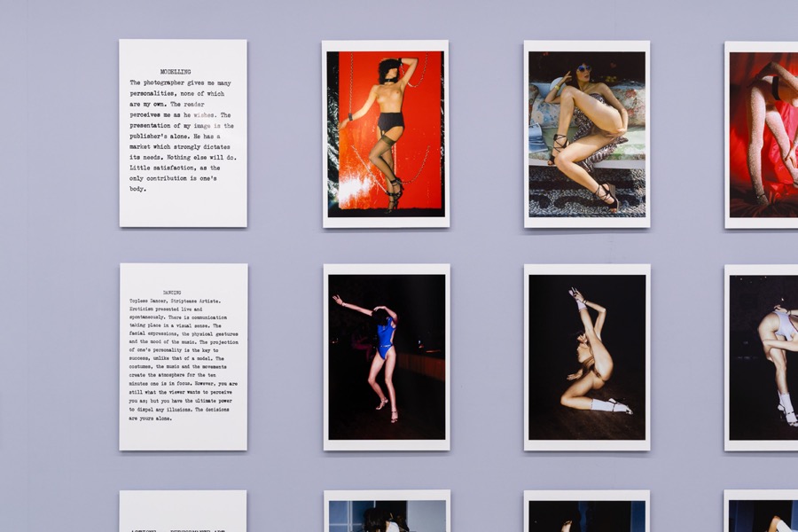Select bottom-row partial photo below blue leotard photo
The image size is (798, 532).
point(387,514)
